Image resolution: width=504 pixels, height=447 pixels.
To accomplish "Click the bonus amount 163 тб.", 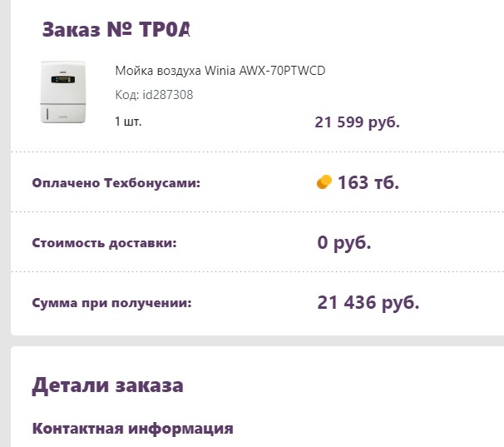I will coord(368,182).
